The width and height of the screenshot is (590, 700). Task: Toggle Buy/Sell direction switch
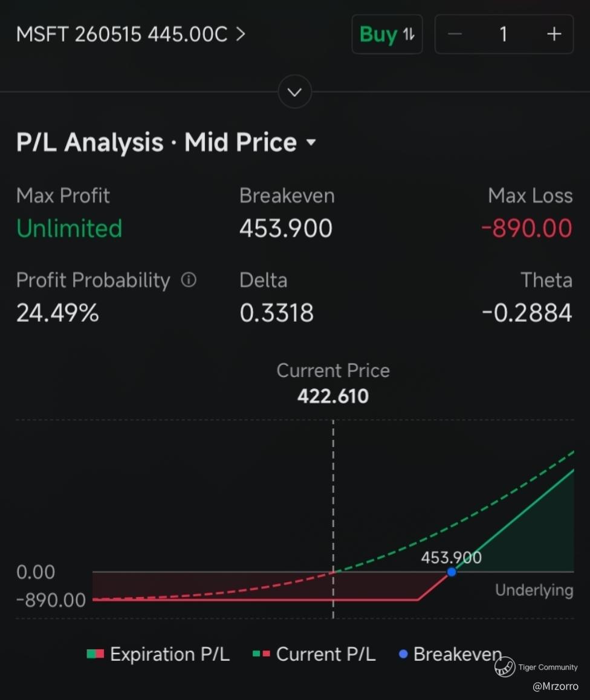tap(387, 34)
